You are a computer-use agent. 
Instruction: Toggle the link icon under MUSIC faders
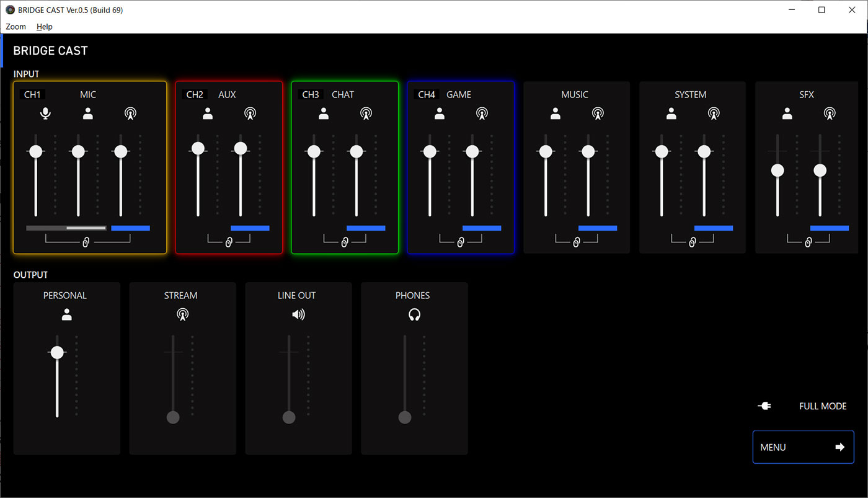click(x=576, y=242)
